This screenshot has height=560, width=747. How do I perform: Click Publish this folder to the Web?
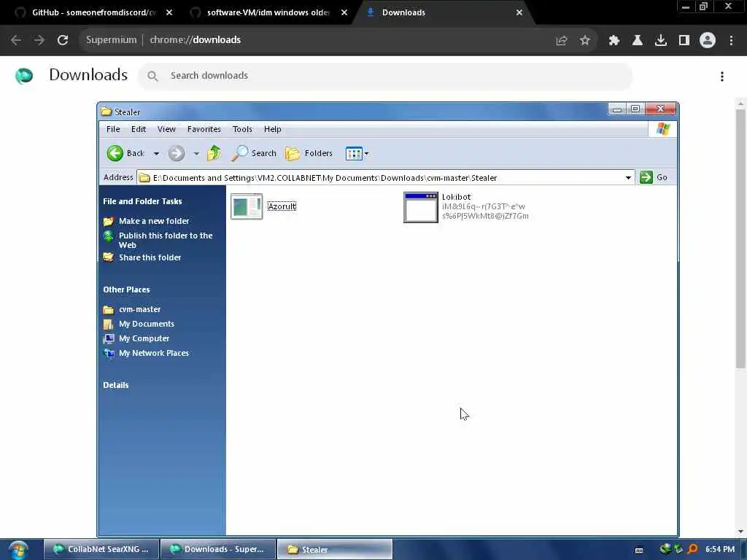[166, 240]
